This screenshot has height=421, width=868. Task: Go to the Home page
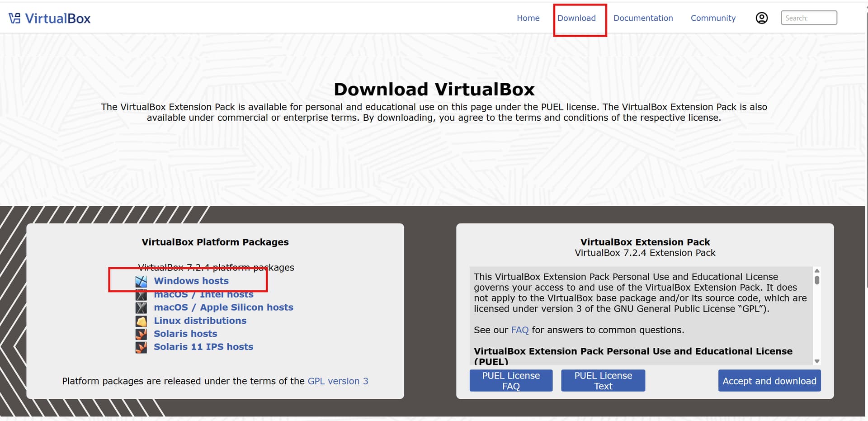click(528, 18)
